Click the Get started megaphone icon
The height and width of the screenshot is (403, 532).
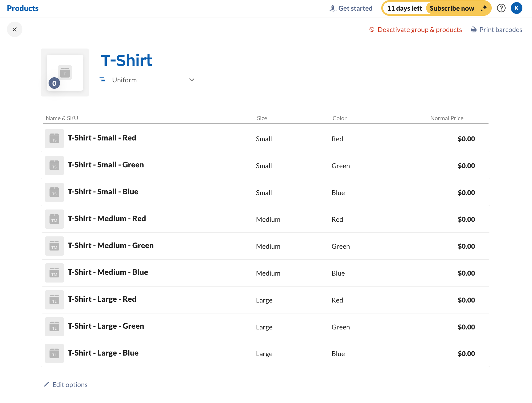(332, 8)
